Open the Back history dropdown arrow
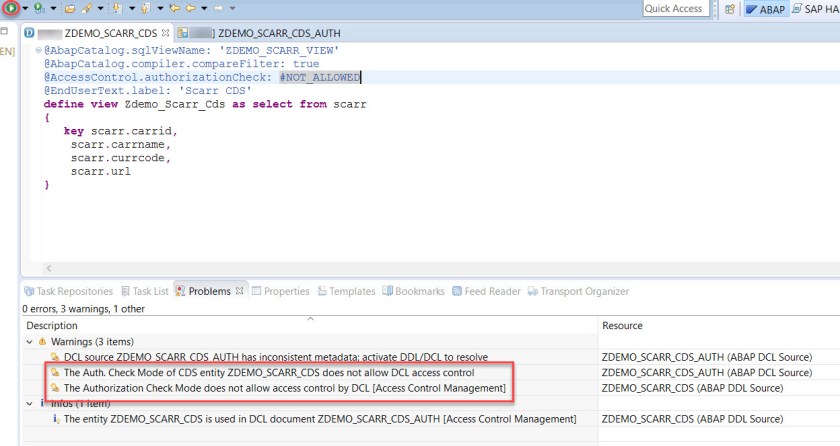The image size is (840, 446). coord(204,9)
